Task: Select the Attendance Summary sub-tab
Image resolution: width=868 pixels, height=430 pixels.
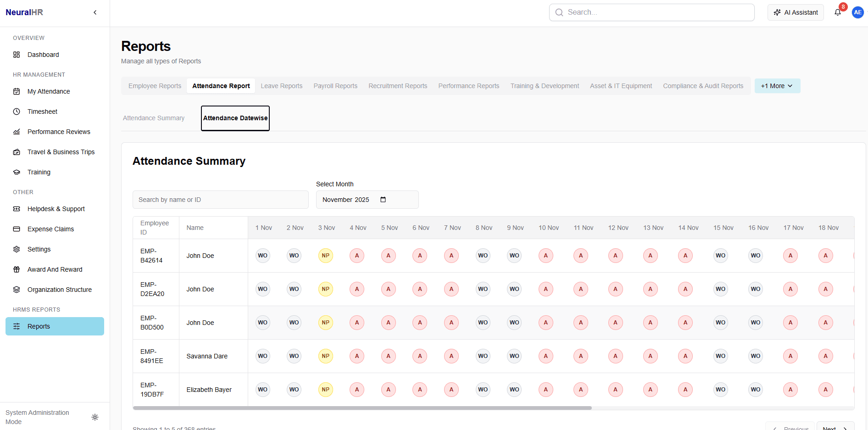Action: [x=154, y=118]
